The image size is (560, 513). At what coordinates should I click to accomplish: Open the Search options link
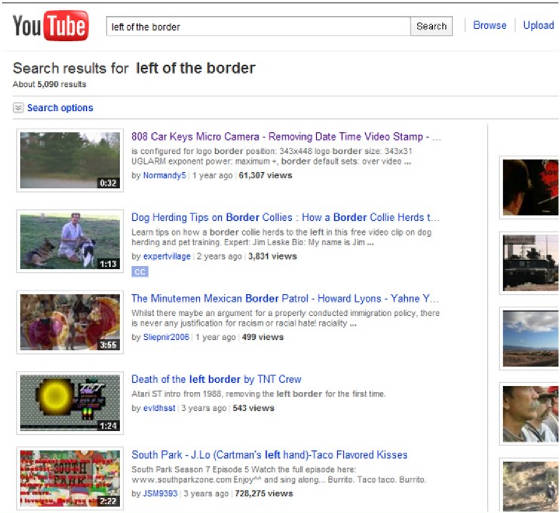(60, 108)
